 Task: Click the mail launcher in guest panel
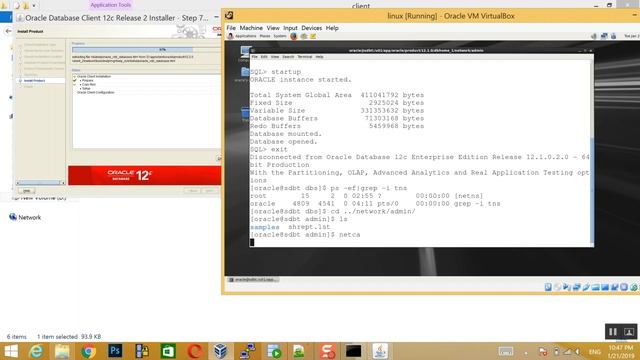(x=304, y=36)
